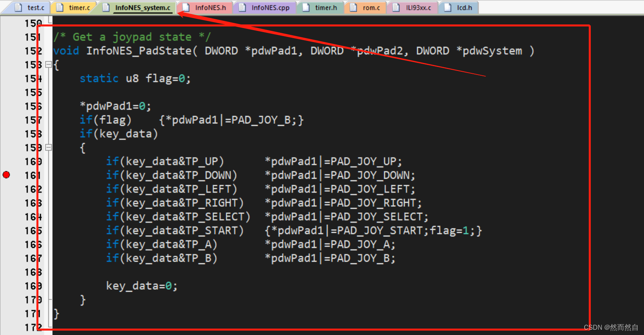Click 'if(key_data&TP_B)' on line 167
The height and width of the screenshot is (335, 644).
click(162, 258)
